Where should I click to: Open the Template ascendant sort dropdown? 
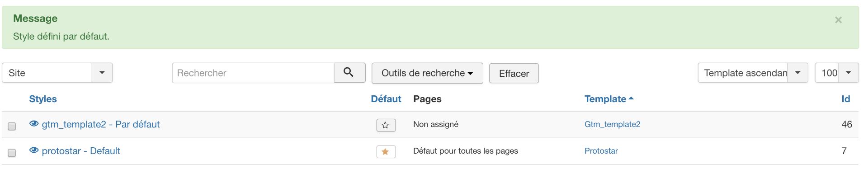coord(752,73)
